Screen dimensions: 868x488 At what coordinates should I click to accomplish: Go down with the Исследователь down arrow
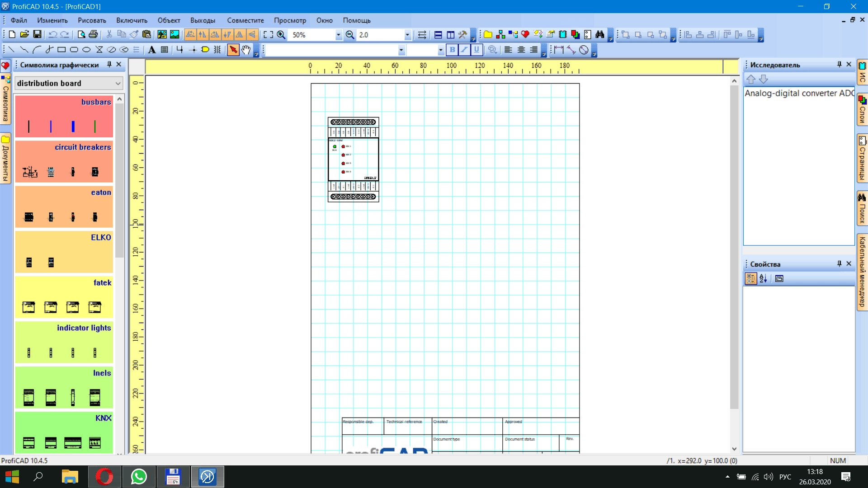[x=764, y=79]
